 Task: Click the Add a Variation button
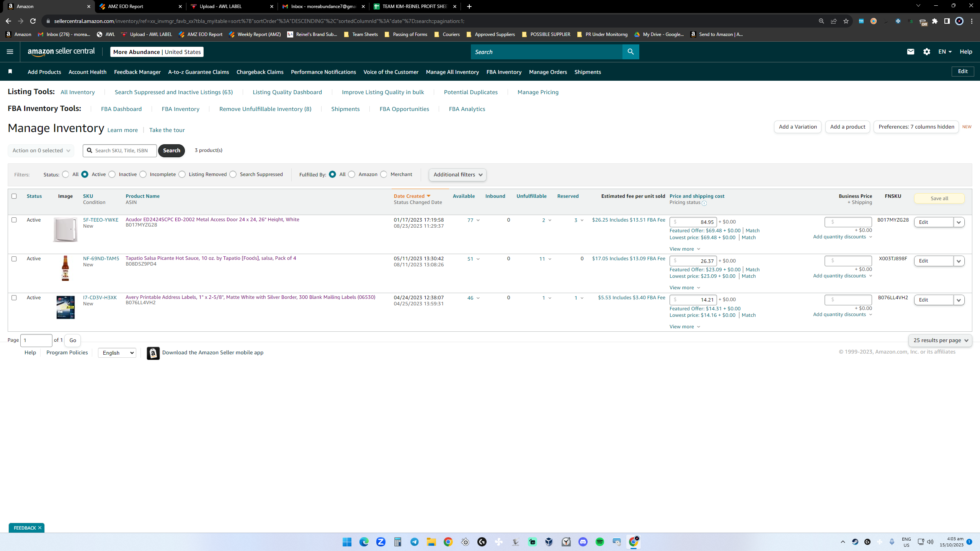click(x=798, y=127)
